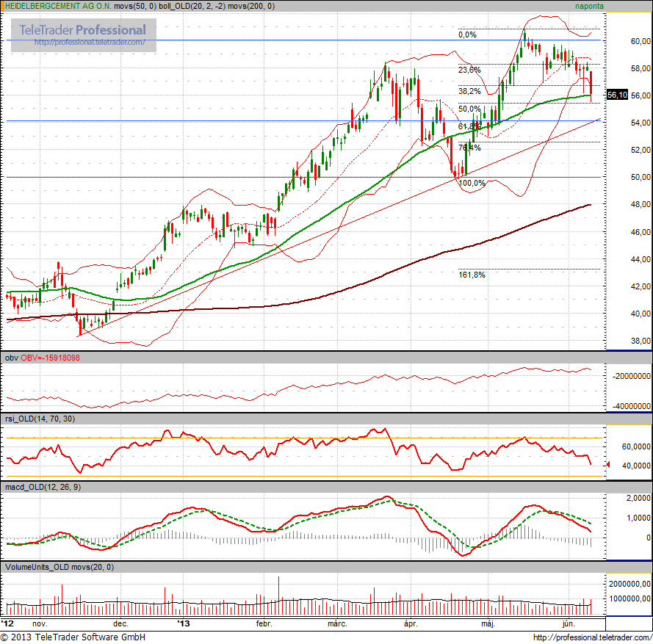Image resolution: width=653 pixels, height=644 pixels.
Task: Click the márc. month label on time axis
Action: (337, 623)
